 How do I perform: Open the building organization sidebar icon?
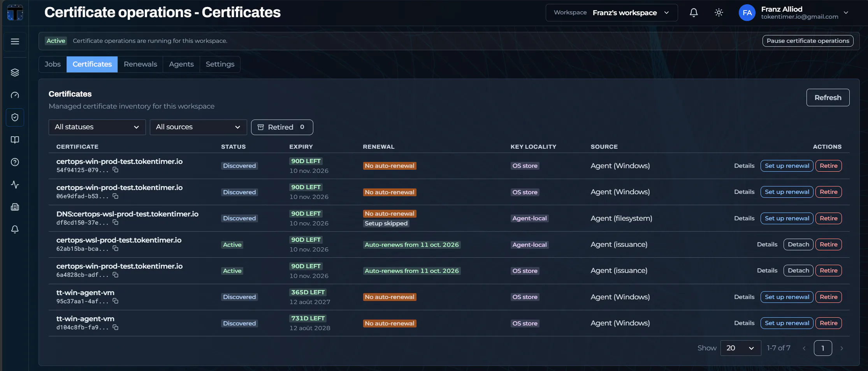click(15, 207)
